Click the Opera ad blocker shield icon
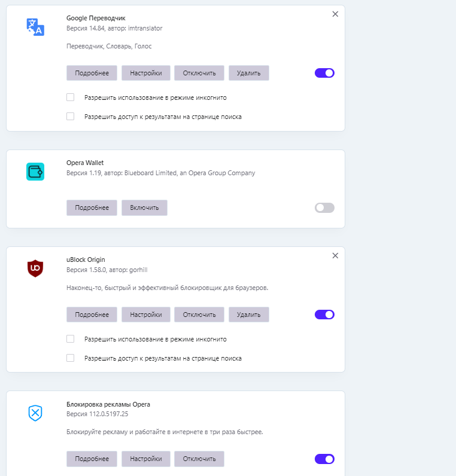 [35, 413]
